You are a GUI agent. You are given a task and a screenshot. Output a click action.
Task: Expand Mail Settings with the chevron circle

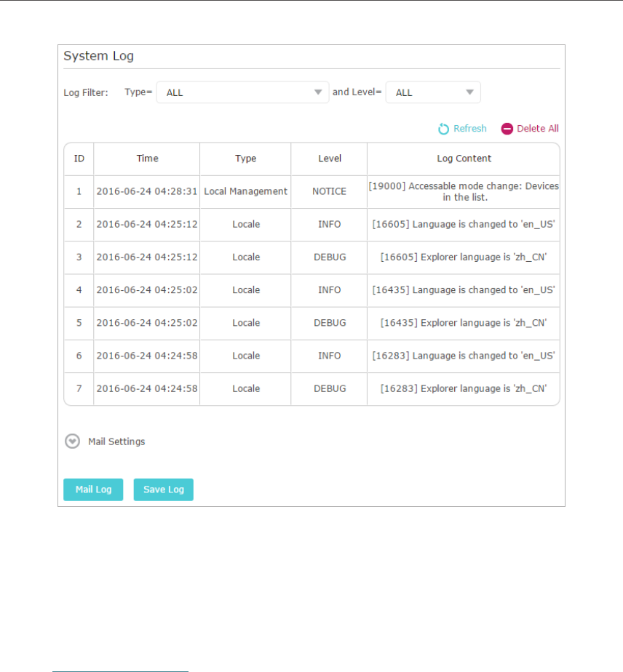[72, 441]
